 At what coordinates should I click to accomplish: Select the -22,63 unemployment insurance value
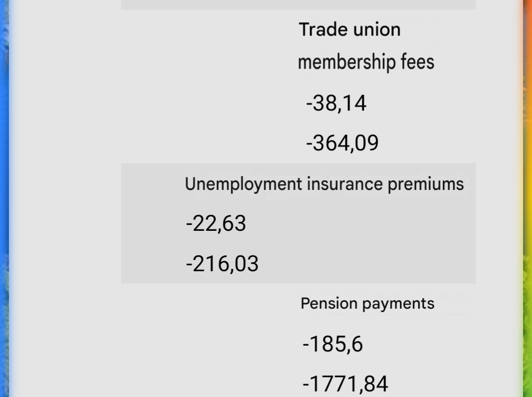[216, 223]
